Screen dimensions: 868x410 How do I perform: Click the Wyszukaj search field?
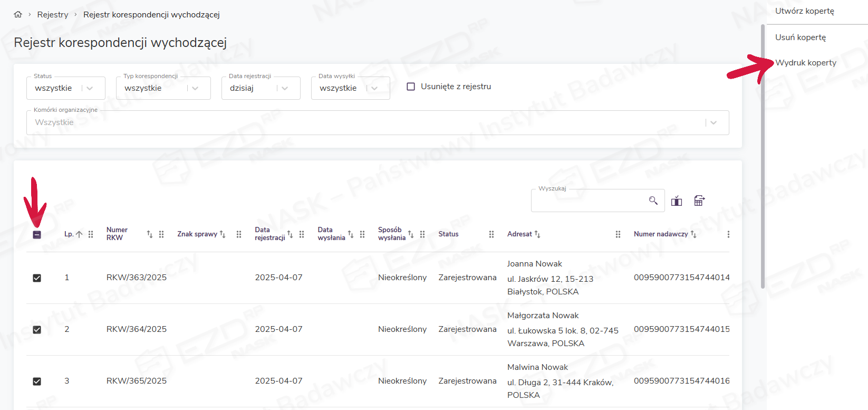588,201
